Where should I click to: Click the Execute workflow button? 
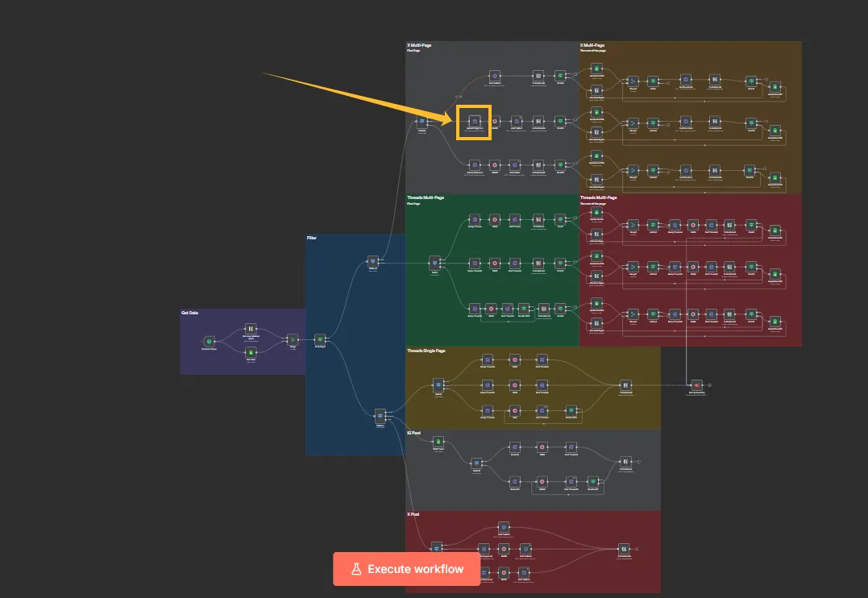[x=406, y=569]
